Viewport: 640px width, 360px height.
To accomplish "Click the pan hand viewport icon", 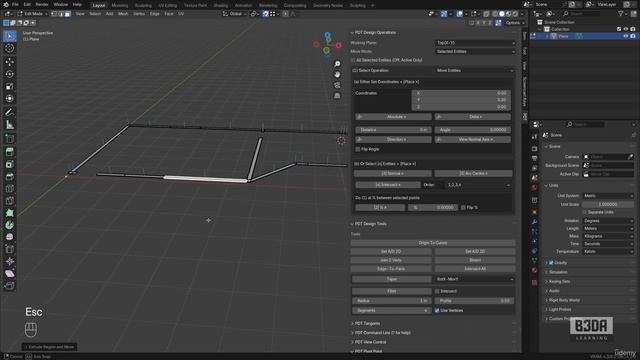I will point(337,75).
